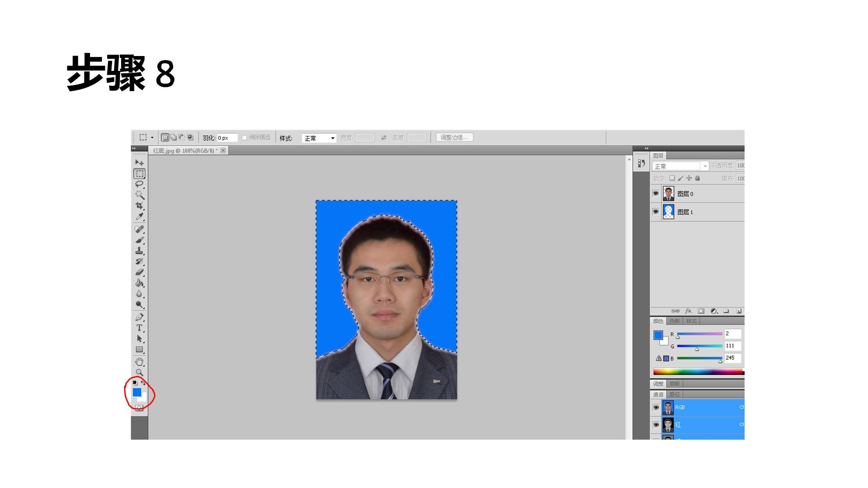Click the 羽化 feather input field
This screenshot has height=488, width=868.
227,138
